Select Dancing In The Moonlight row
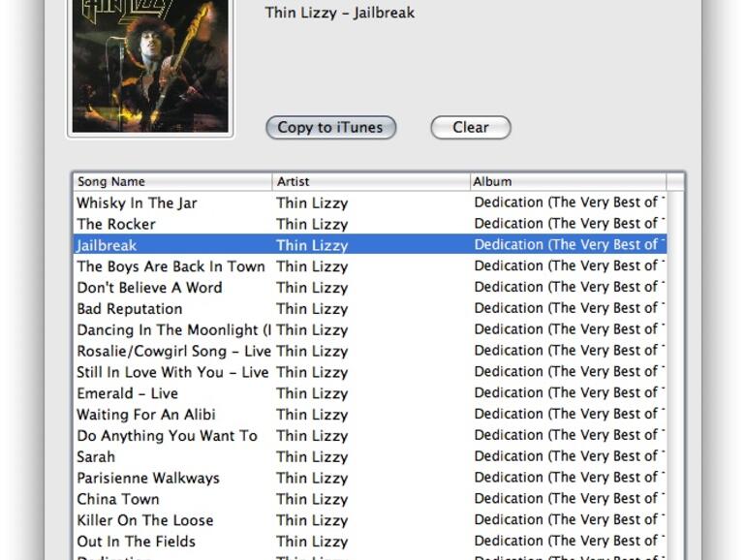Screen dimensions: 746x560 [370, 329]
